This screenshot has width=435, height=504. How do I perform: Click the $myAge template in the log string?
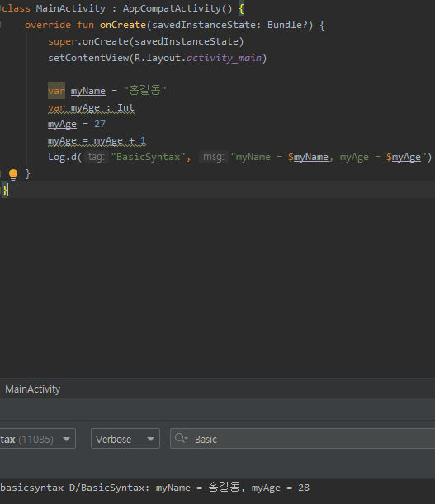pos(404,157)
